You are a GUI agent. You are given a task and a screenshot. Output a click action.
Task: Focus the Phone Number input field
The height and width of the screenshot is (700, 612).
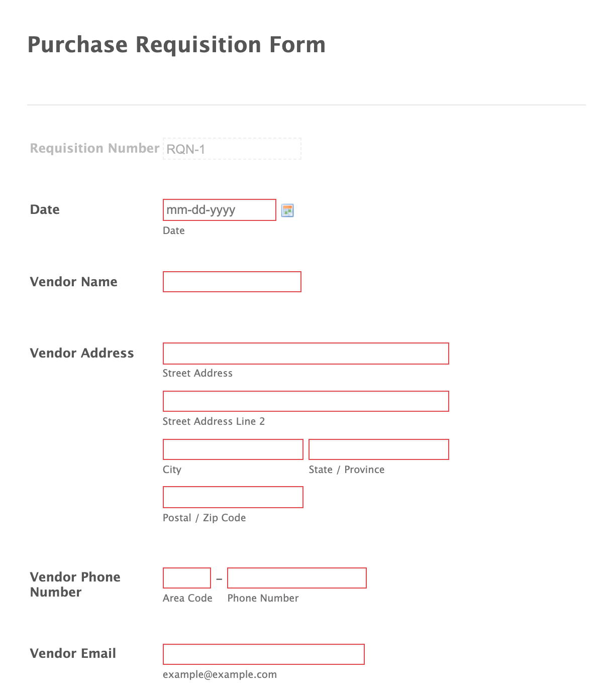point(296,578)
